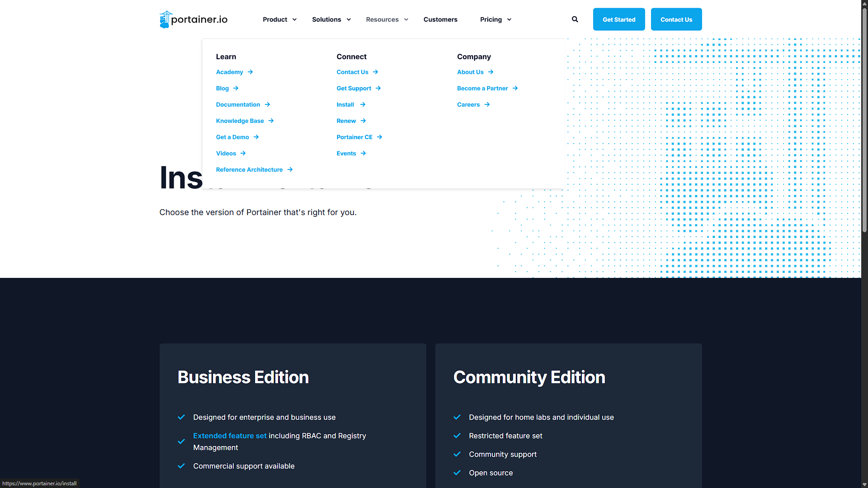Open the Reference Architecture link

pyautogui.click(x=249, y=169)
